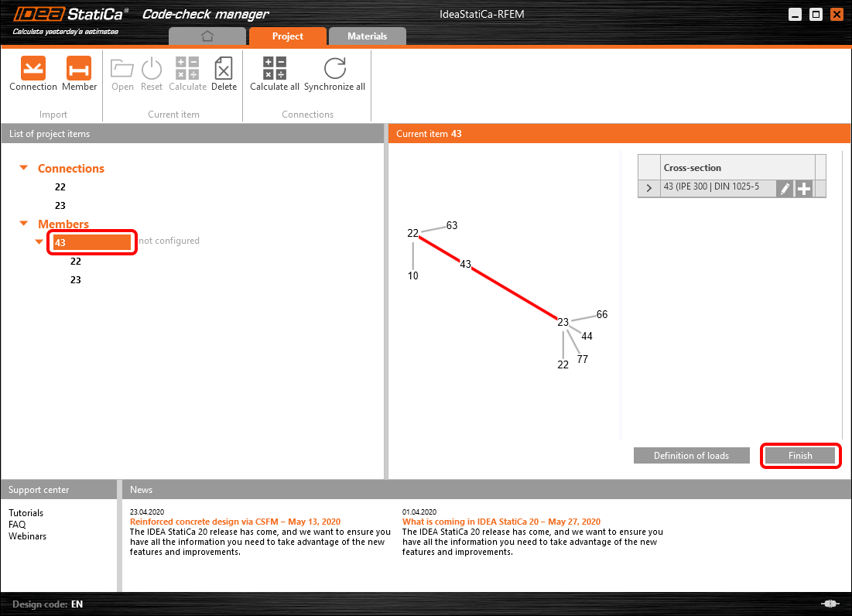This screenshot has width=852, height=616.
Task: Click the Members group heading
Action: (x=63, y=224)
